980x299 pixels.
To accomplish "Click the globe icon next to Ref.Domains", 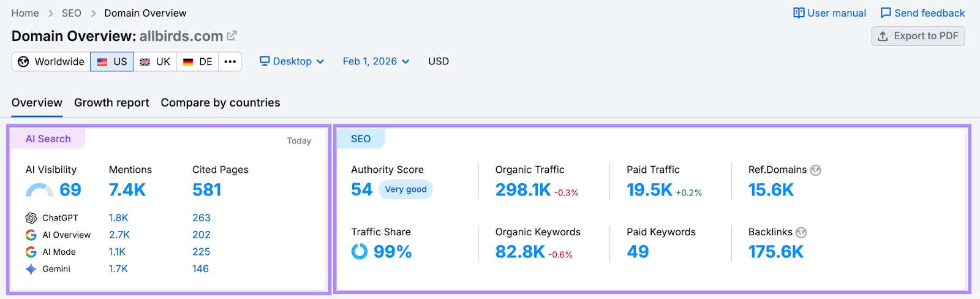I will [x=816, y=170].
